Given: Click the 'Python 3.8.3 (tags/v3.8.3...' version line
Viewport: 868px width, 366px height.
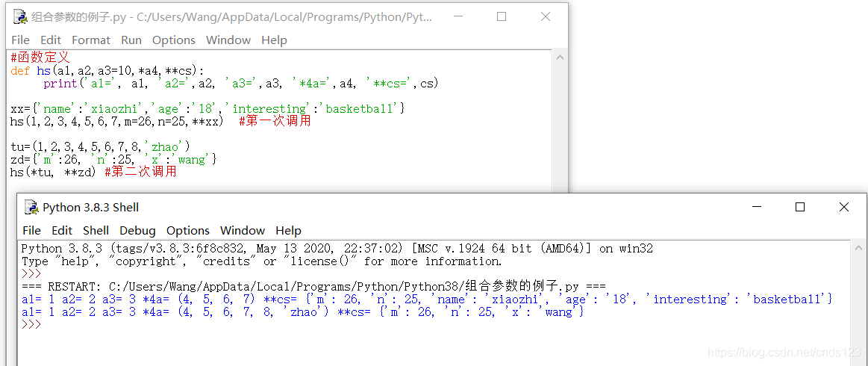Looking at the screenshot, I should [x=337, y=249].
